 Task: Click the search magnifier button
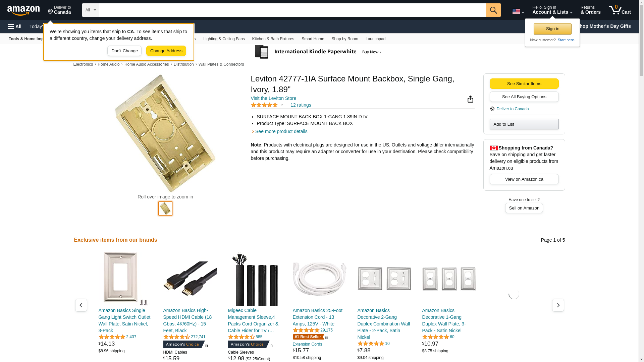pos(493,10)
